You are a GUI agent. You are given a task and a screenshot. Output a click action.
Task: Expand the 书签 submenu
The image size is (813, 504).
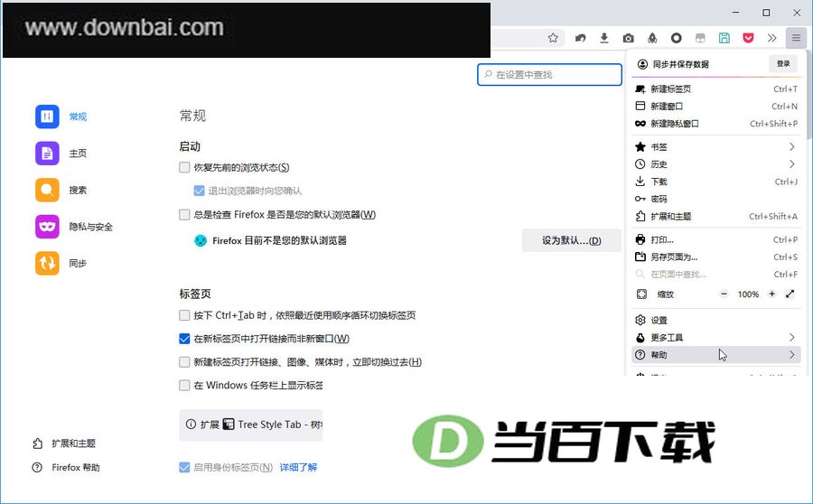pos(716,146)
